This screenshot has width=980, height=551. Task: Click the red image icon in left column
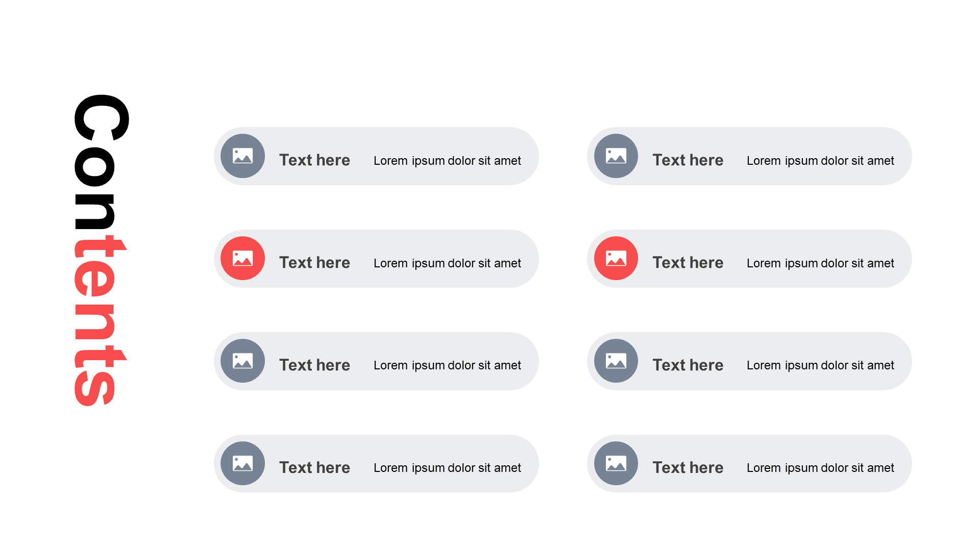pos(242,258)
